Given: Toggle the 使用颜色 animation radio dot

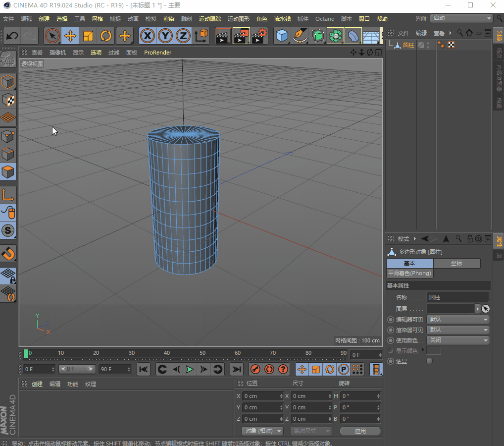Looking at the screenshot, I should click(391, 340).
